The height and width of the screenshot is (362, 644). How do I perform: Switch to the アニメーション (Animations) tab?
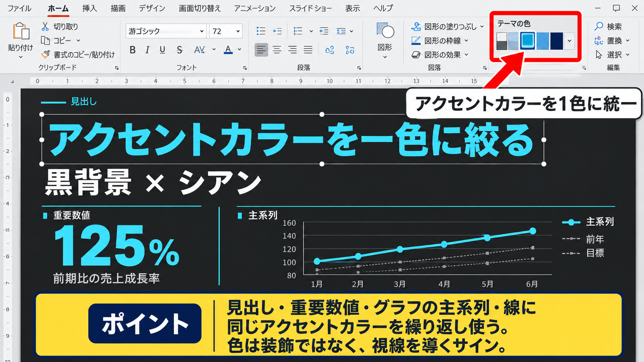[x=255, y=8]
